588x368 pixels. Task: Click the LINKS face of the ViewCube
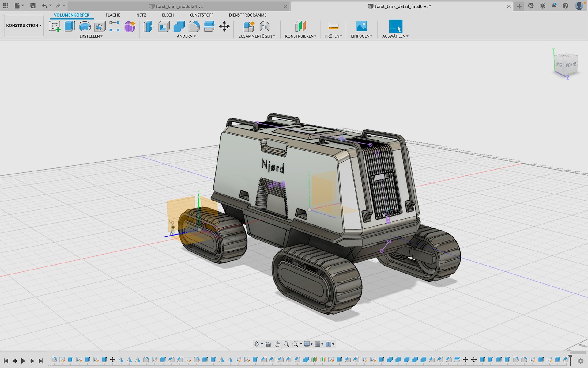click(x=559, y=64)
